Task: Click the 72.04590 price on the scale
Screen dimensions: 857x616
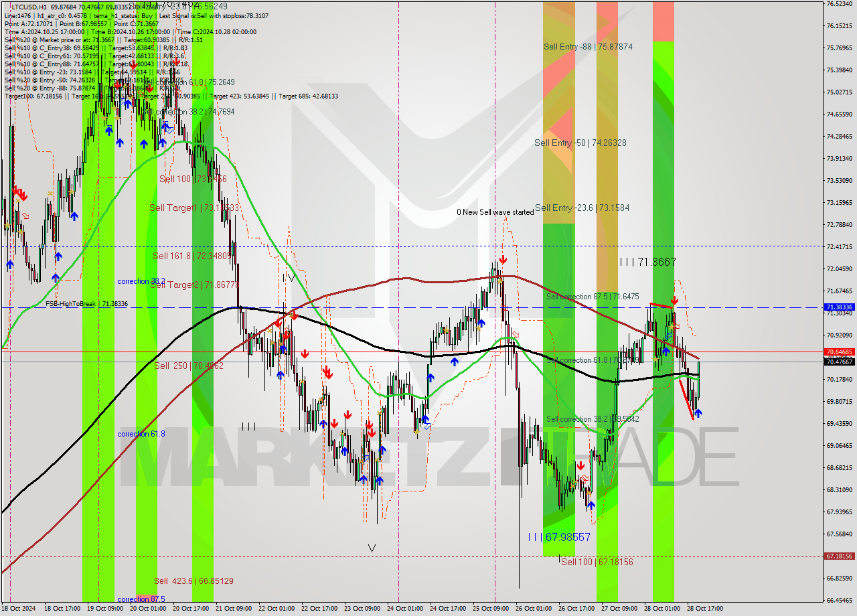Action: point(839,268)
